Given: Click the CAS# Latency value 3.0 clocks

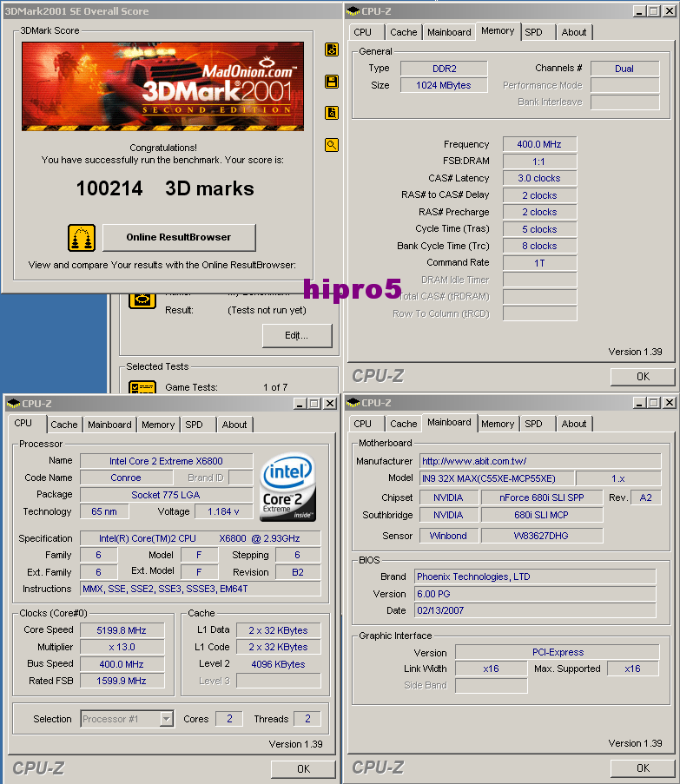Looking at the screenshot, I should coord(539,178).
